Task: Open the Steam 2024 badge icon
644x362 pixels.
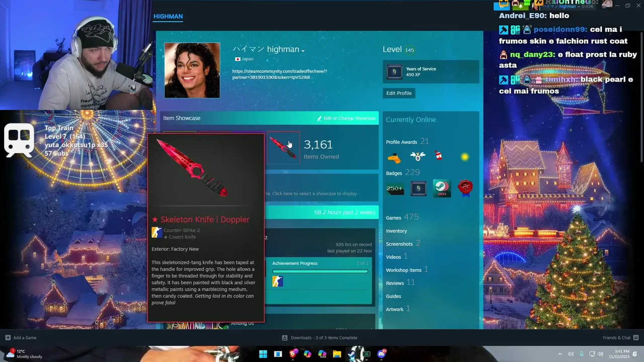Action: point(442,189)
